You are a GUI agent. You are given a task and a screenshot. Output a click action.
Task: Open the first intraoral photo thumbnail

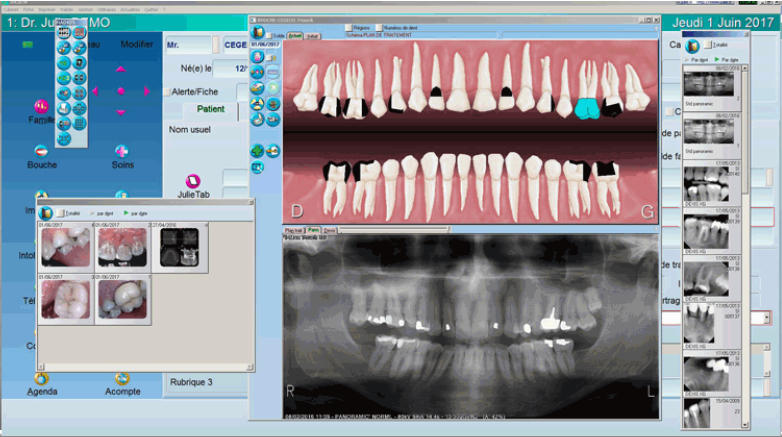pos(65,247)
